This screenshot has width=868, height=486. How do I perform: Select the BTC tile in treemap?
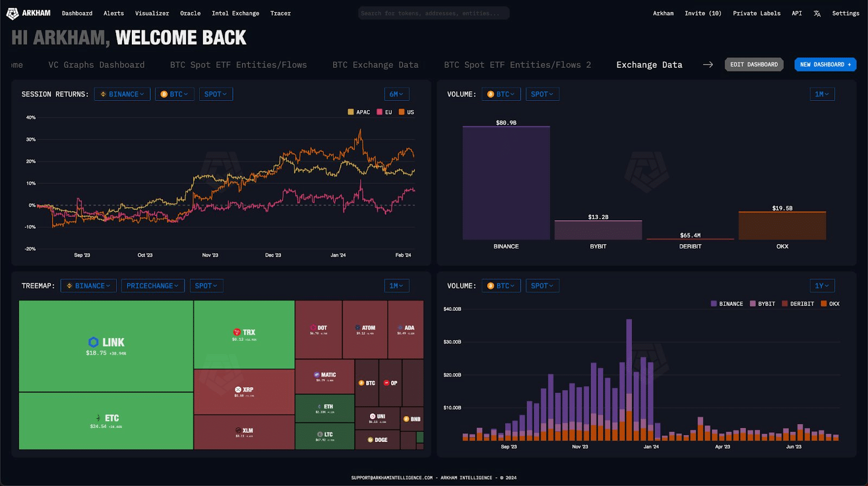[x=367, y=383]
